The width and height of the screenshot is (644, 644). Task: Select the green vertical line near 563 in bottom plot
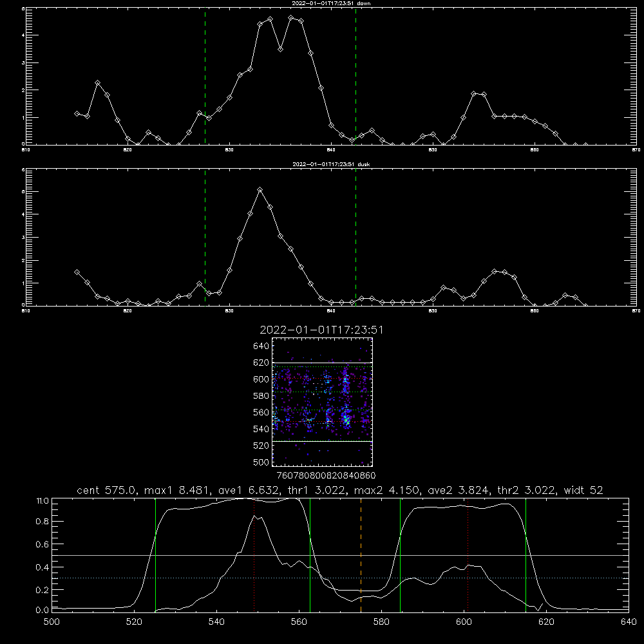tap(310, 555)
